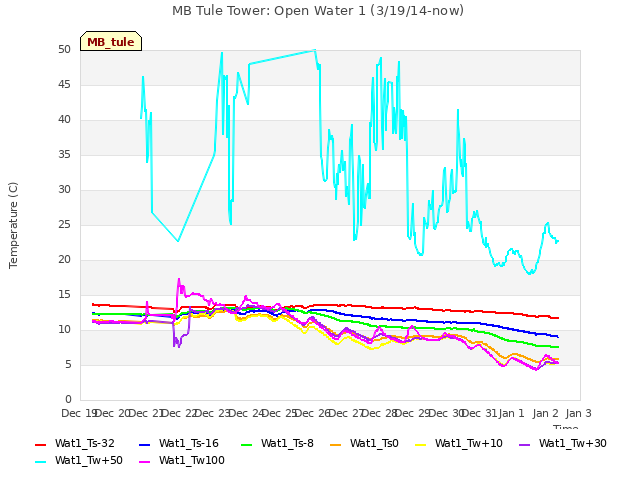
Task: Toggle the Wat1_Tw+10 legend entry
Action: tap(459, 443)
